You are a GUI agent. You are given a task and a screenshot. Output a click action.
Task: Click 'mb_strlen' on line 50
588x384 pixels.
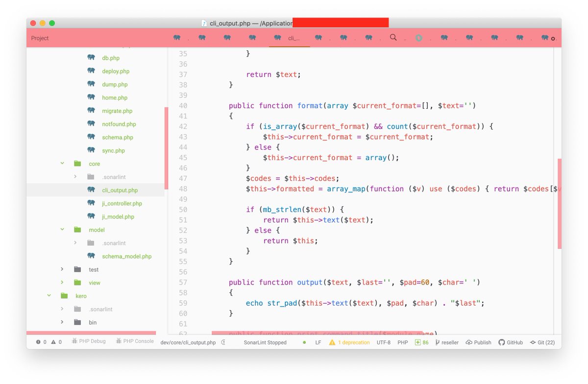[x=282, y=210]
